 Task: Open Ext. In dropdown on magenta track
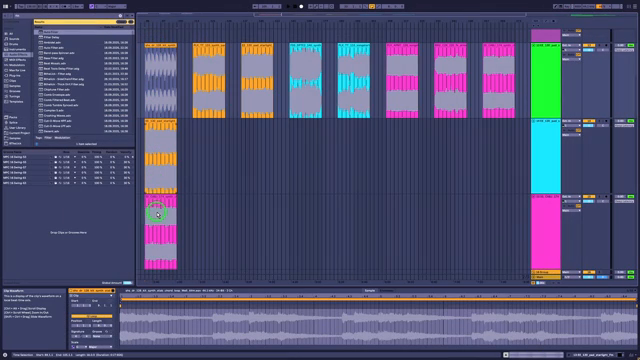(x=571, y=197)
